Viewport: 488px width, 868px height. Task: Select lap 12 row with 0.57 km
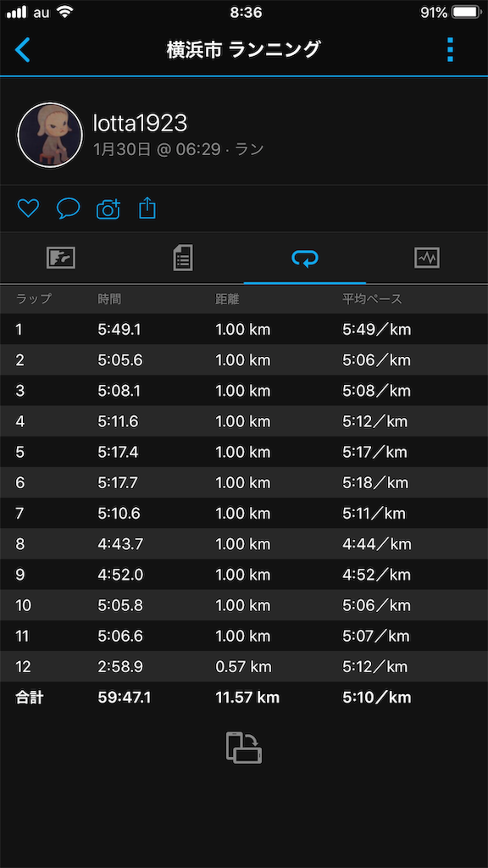click(244, 666)
